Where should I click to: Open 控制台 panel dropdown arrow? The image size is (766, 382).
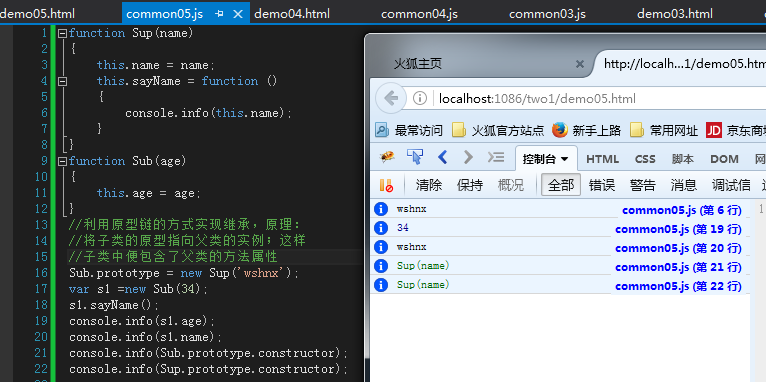click(565, 159)
